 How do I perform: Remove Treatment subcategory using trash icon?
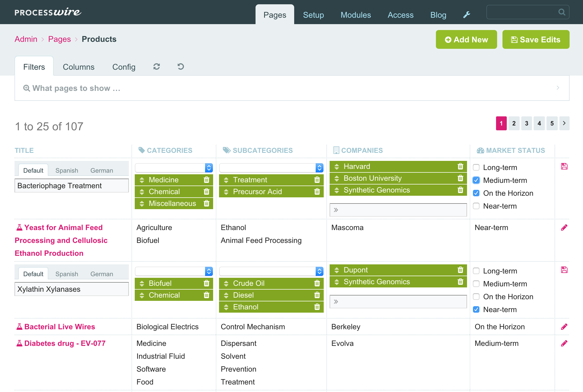click(317, 180)
